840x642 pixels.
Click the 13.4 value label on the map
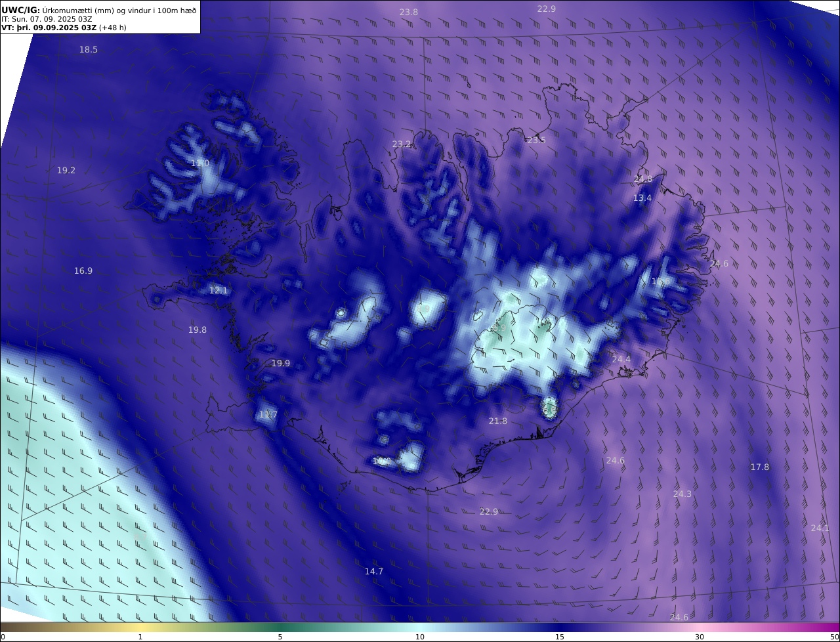642,198
